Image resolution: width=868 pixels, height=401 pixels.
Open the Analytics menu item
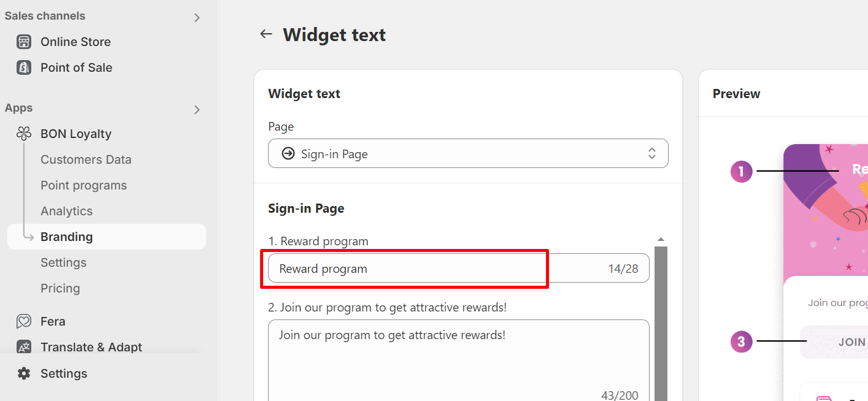pyautogui.click(x=66, y=211)
